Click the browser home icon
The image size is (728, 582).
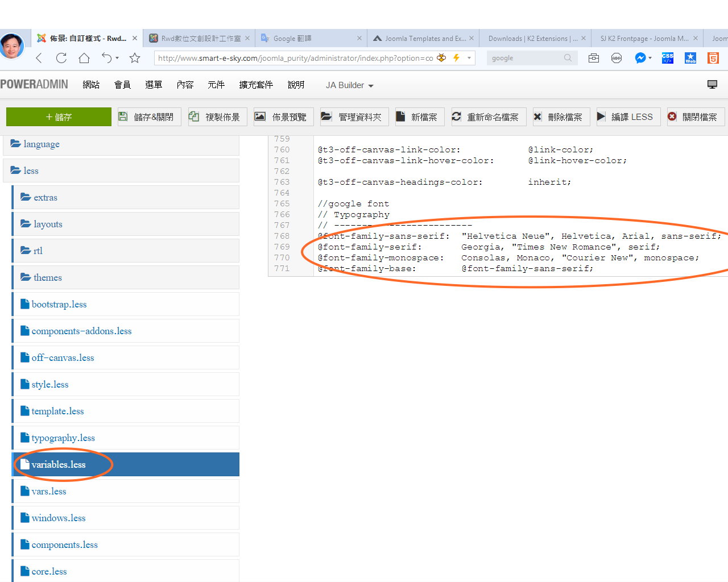[84, 58]
